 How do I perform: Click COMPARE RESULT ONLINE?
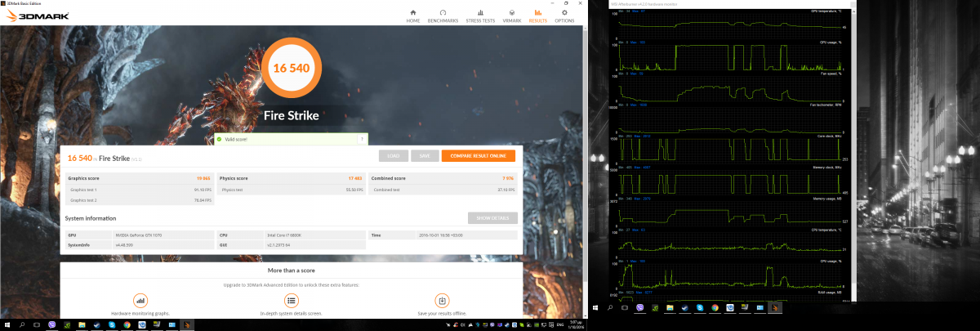point(478,155)
